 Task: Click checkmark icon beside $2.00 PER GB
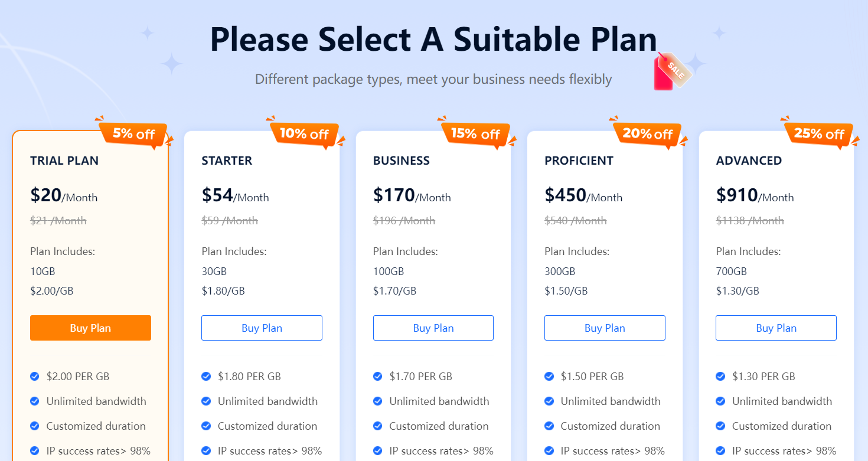35,377
